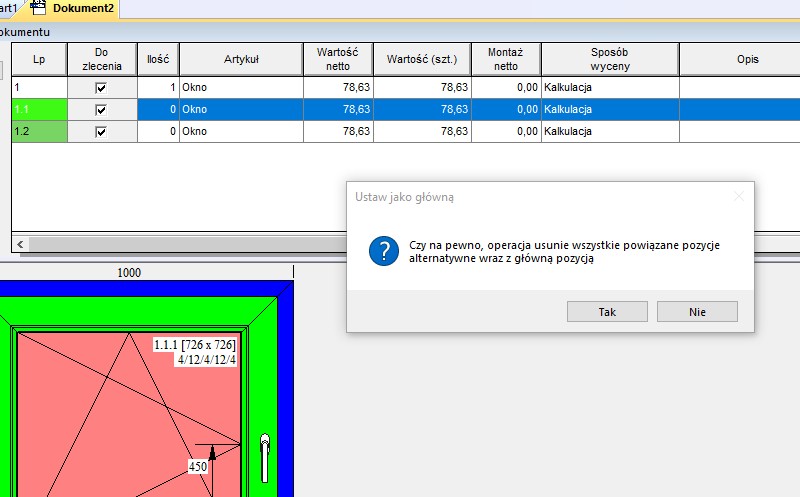Click the quantity cell of row 1.1
Image resolution: width=800 pixels, height=497 pixels.
(x=158, y=109)
